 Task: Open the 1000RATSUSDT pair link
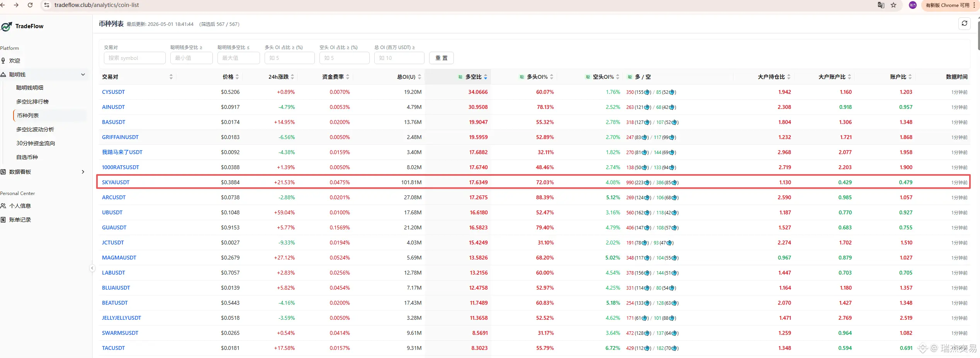point(121,167)
